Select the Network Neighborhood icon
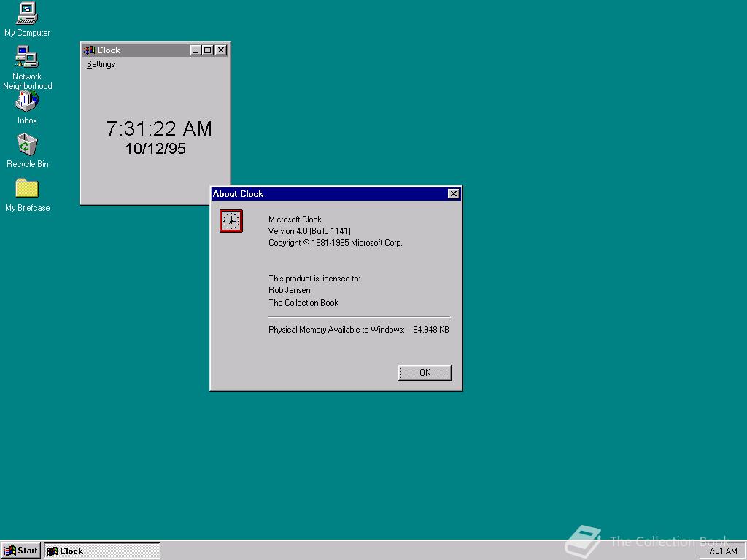Screen dimensions: 747x560 pyautogui.click(x=27, y=67)
